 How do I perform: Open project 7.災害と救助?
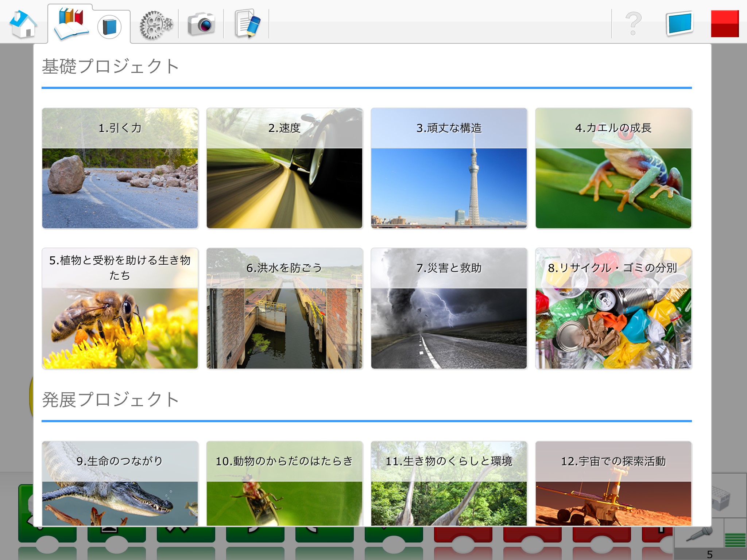point(449,308)
